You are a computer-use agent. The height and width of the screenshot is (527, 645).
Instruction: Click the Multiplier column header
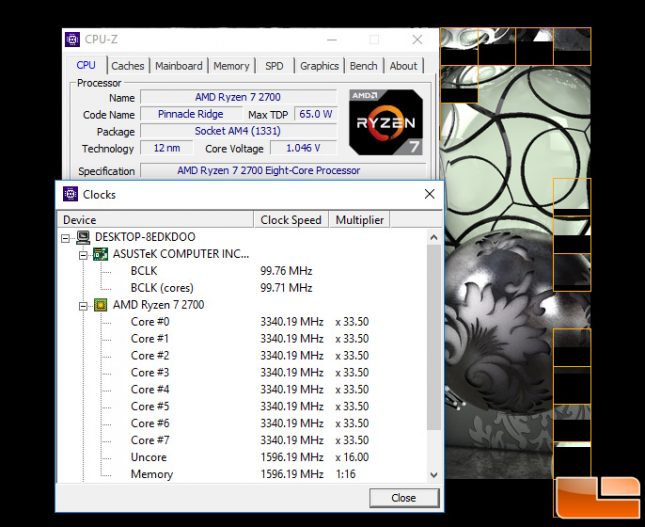coord(360,220)
